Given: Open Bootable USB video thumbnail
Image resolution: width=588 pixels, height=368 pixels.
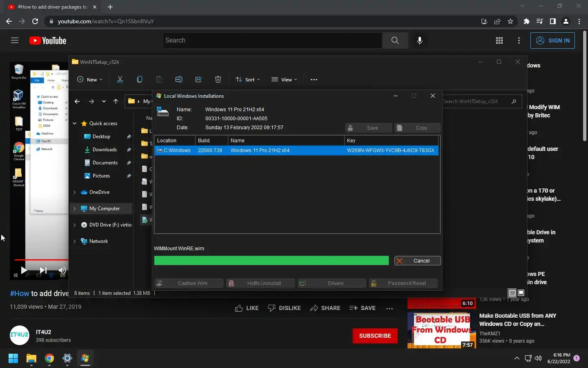Looking at the screenshot, I should point(441,330).
